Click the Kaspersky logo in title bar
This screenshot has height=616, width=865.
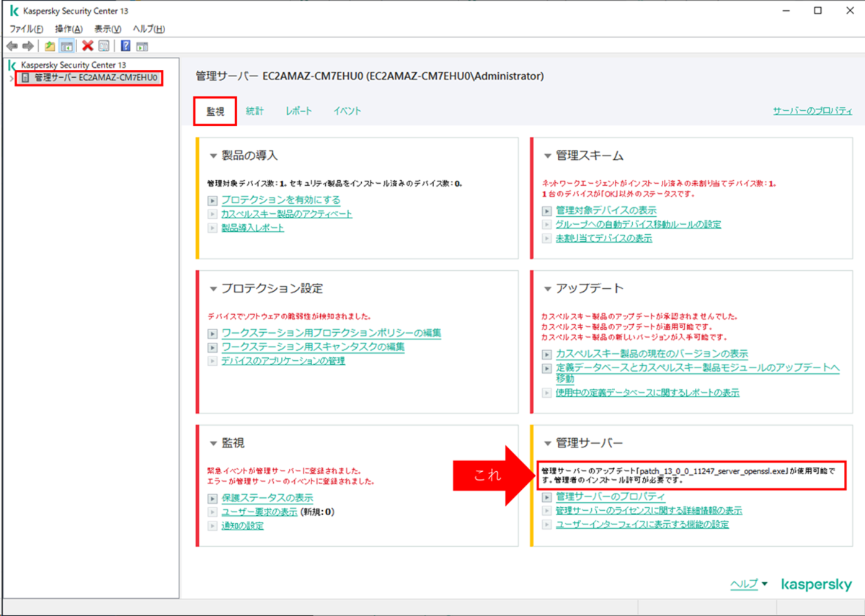[x=14, y=11]
